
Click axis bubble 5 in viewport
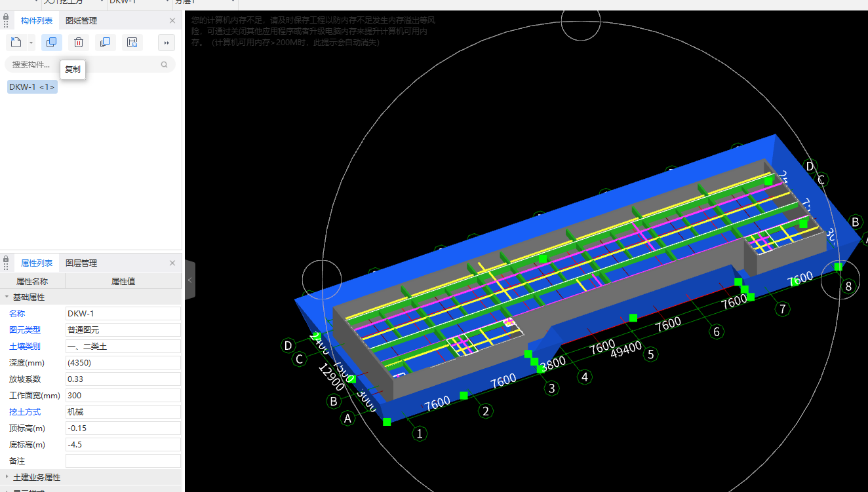650,354
